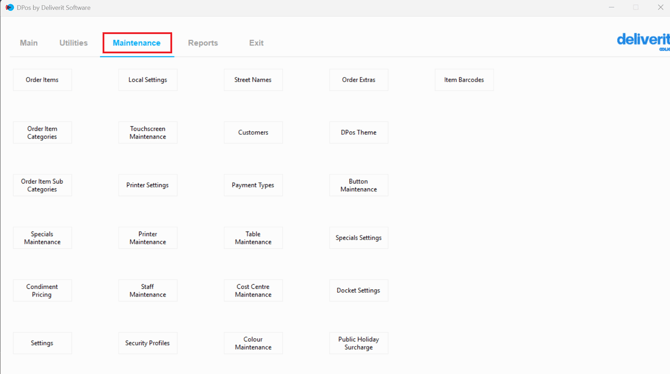Open Printer Maintenance
Screen dimensions: 670x374
(148, 238)
